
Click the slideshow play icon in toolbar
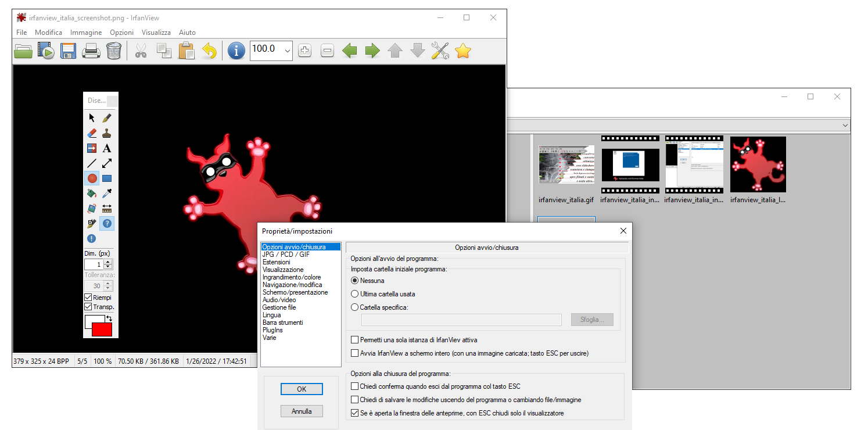[x=46, y=51]
